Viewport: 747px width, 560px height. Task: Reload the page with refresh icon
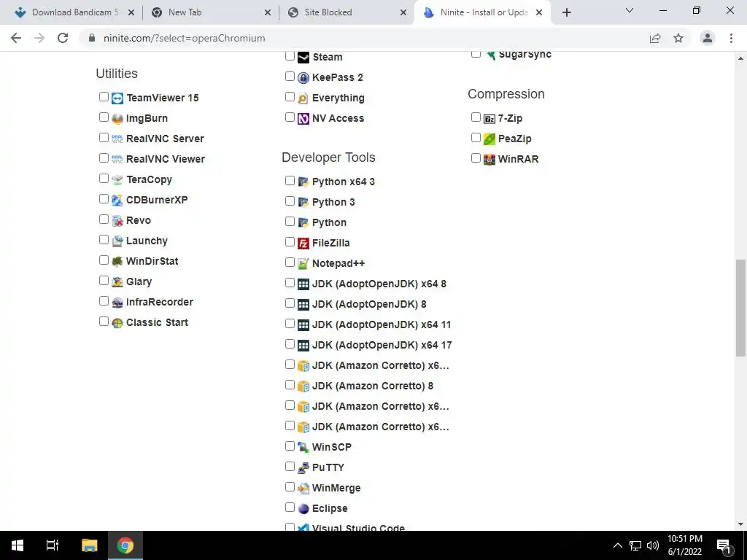coord(63,38)
